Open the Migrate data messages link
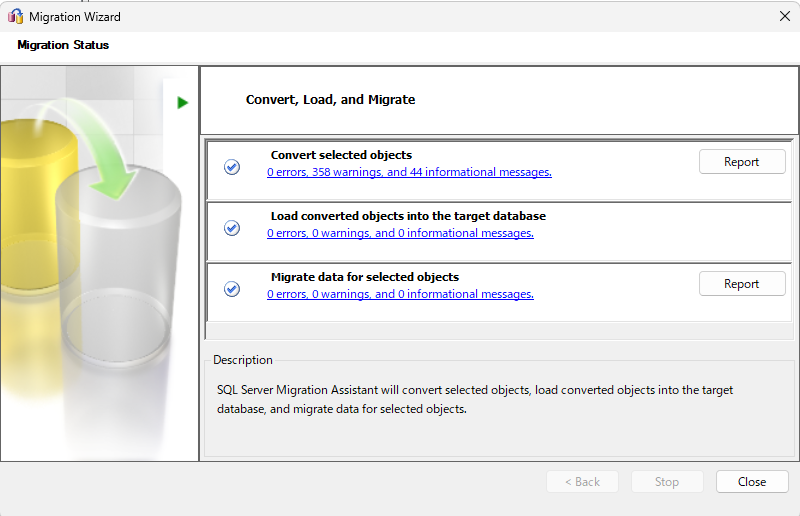800x516 pixels. (x=400, y=294)
